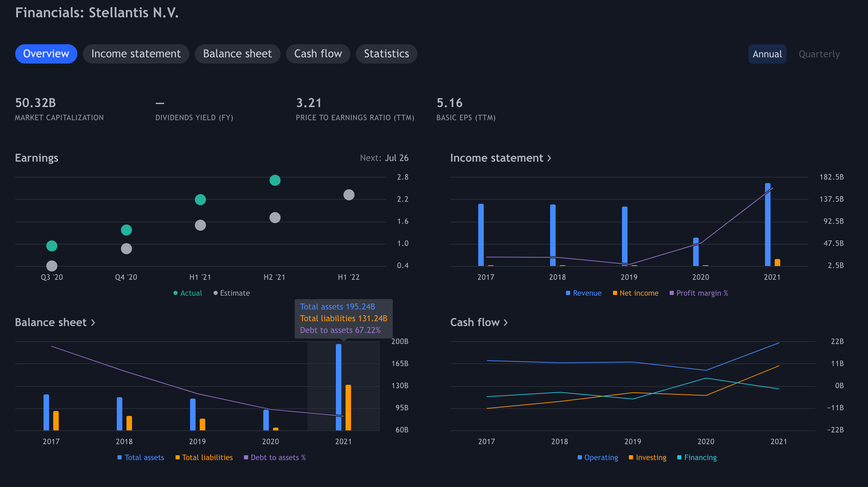Click the Debt to assets 67.22% tooltip line

[340, 330]
